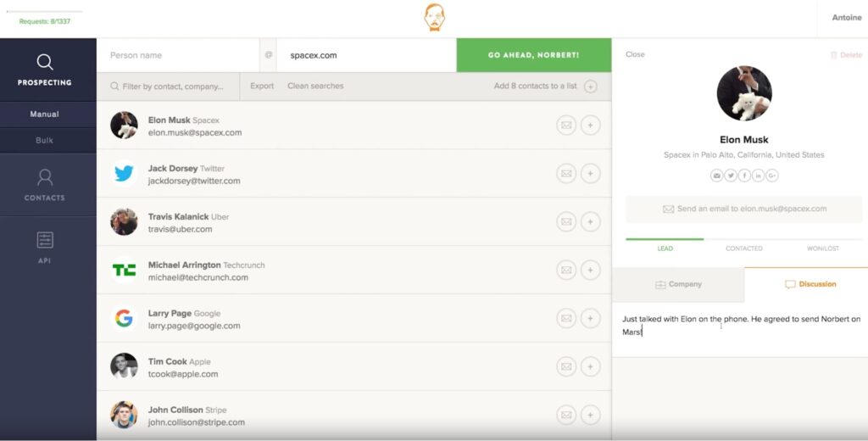Switch to the Company tab
This screenshot has width=868, height=441.
(678, 285)
